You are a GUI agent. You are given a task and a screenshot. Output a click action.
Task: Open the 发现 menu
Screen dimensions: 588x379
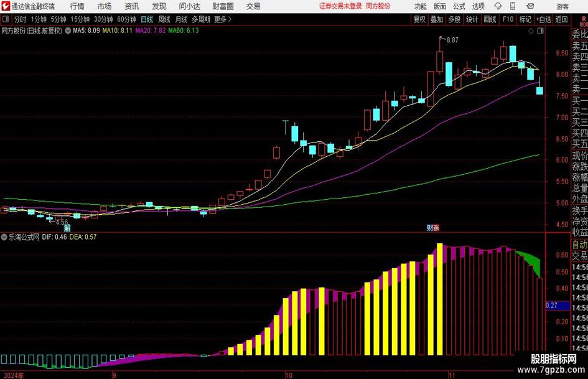(159, 6)
